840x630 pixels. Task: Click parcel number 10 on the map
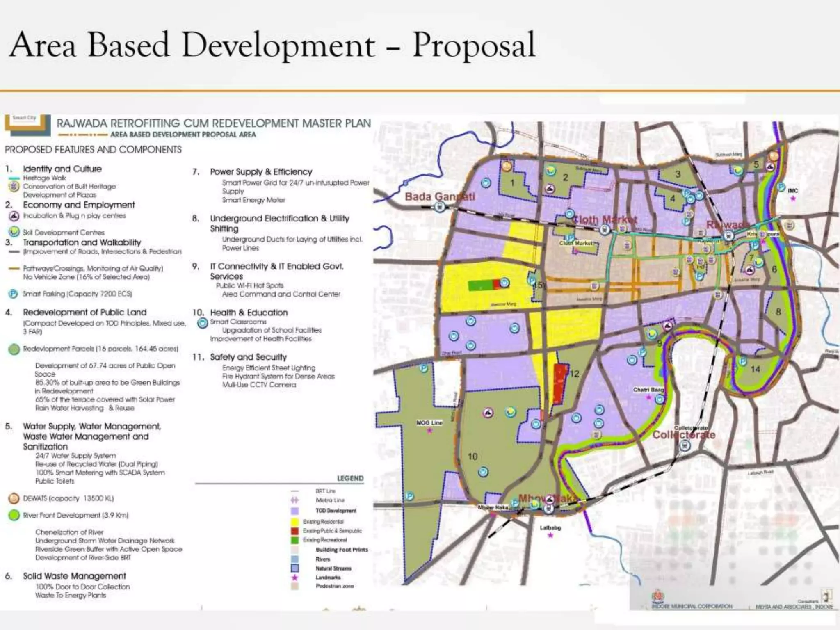pyautogui.click(x=472, y=457)
